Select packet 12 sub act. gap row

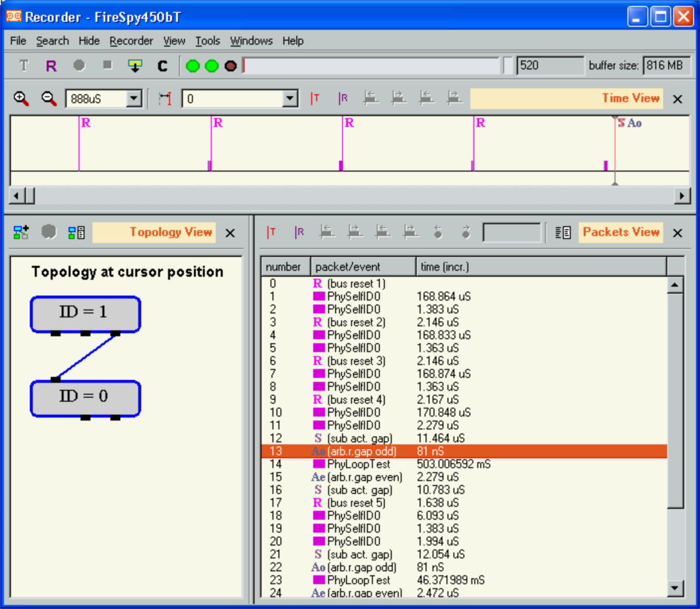pos(464,438)
